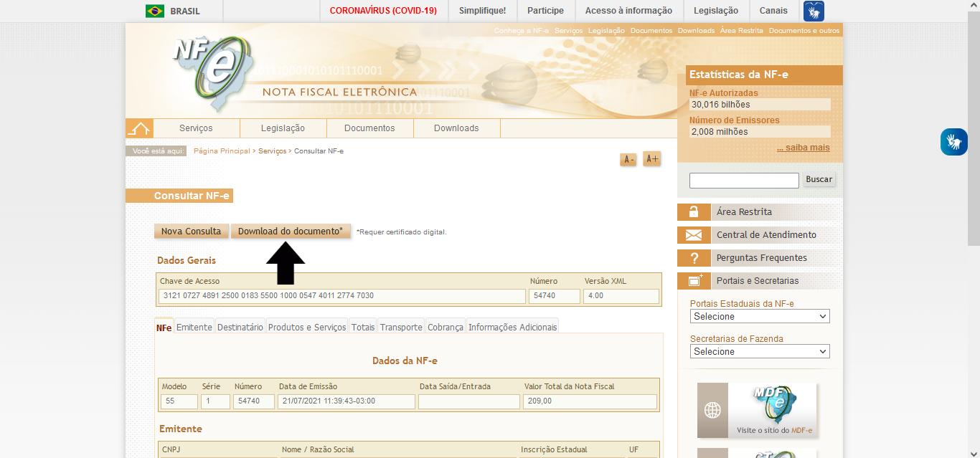This screenshot has width=980, height=458.
Task: Open Documentos e outros top link
Action: (804, 31)
